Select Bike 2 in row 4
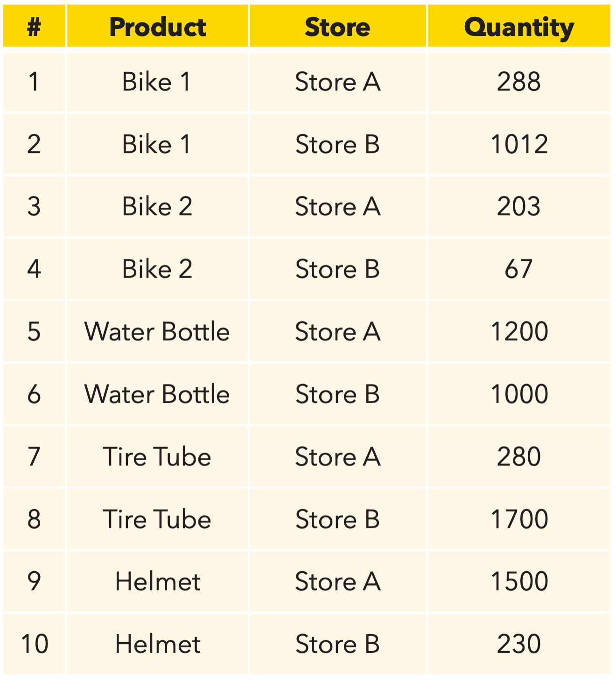The width and height of the screenshot is (616, 680). 157,269
